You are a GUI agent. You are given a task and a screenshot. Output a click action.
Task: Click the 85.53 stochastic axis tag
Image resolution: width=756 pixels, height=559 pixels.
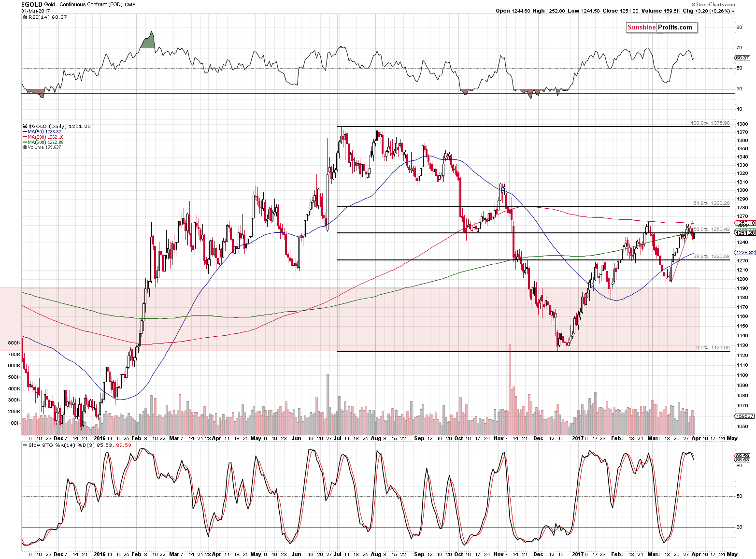(x=742, y=460)
